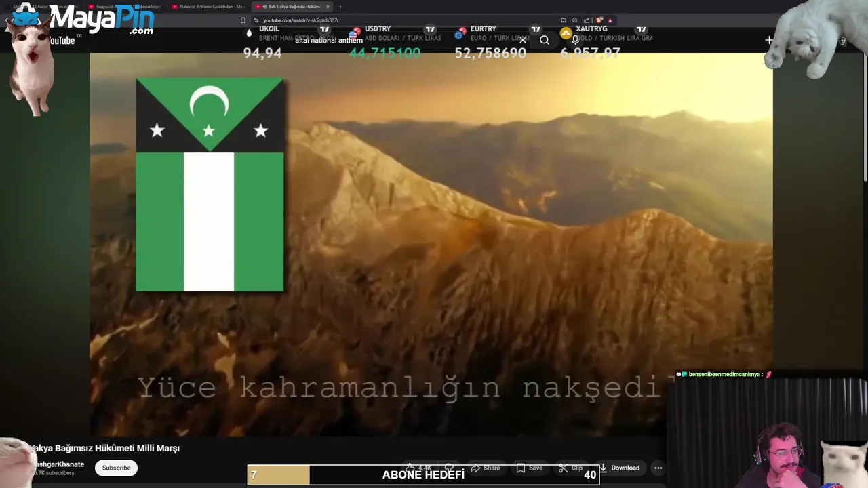The height and width of the screenshot is (488, 868).
Task: Open the Share dialog for the video
Action: [486, 468]
